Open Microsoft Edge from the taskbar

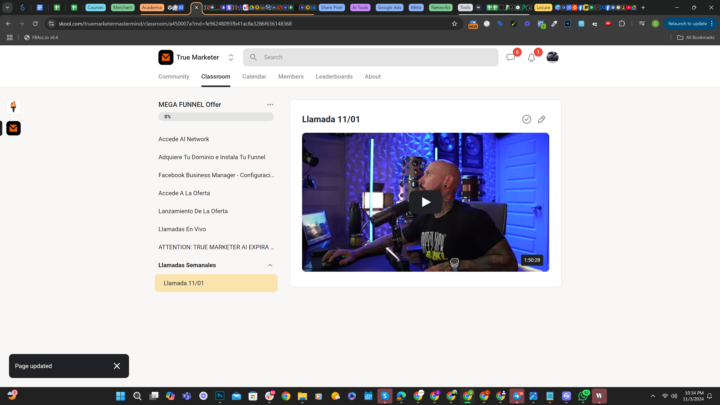[x=401, y=396]
